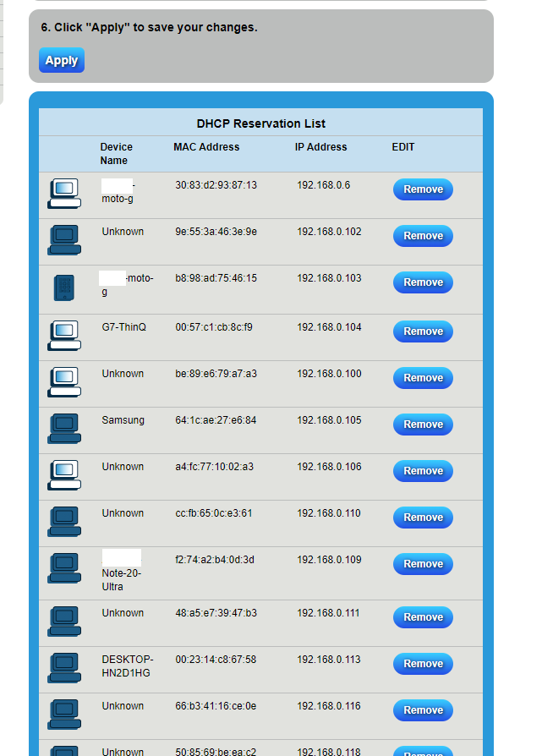Click the Note-20-Ultra device name

click(121, 580)
